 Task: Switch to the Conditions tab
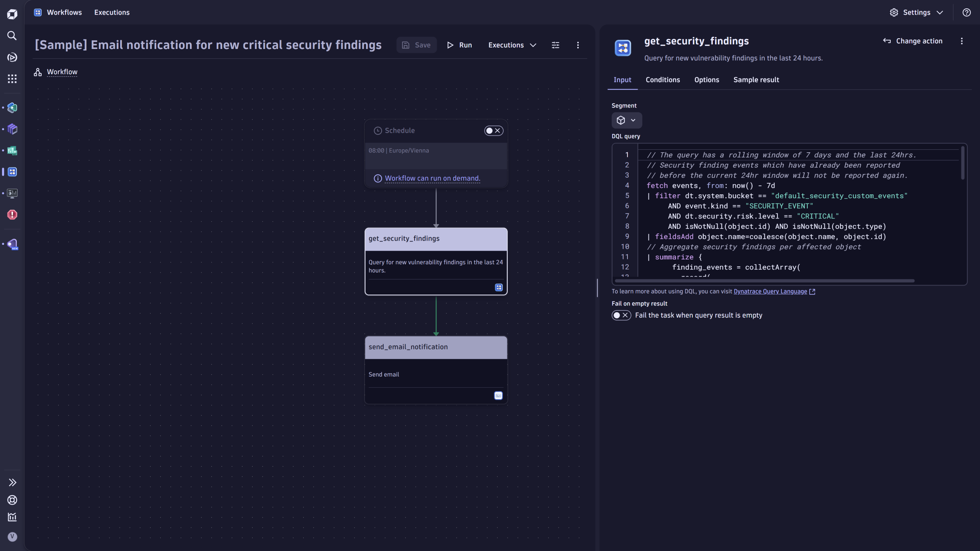pyautogui.click(x=662, y=80)
